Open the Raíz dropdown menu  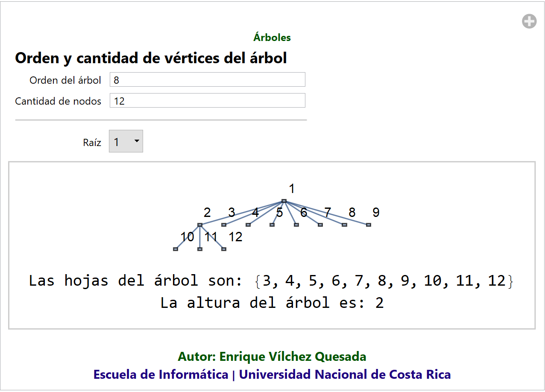[x=126, y=141]
